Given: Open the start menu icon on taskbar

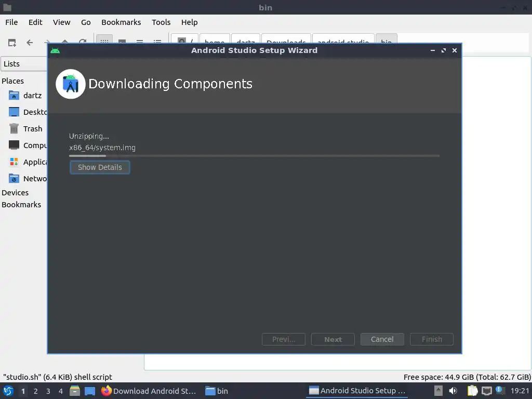Looking at the screenshot, I should pyautogui.click(x=8, y=391).
